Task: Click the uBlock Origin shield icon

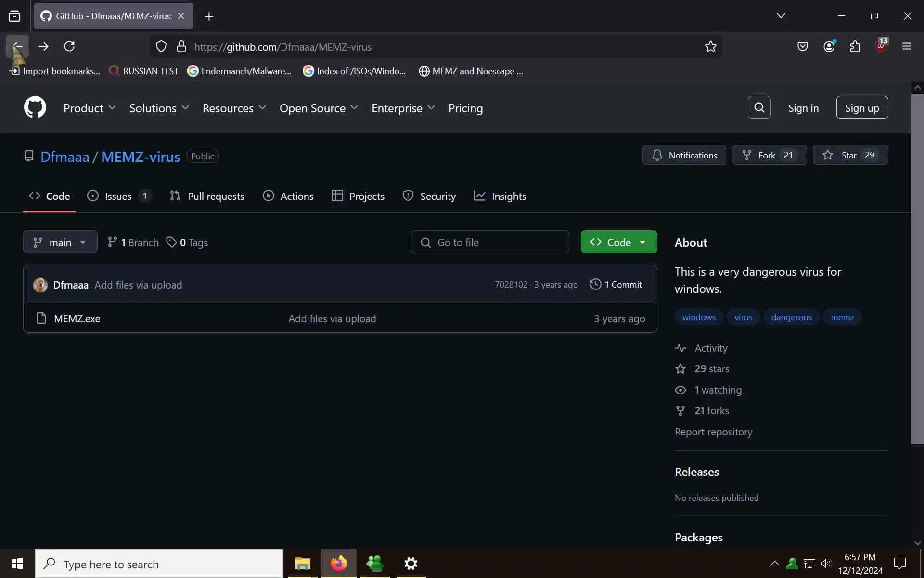Action: coord(881,46)
